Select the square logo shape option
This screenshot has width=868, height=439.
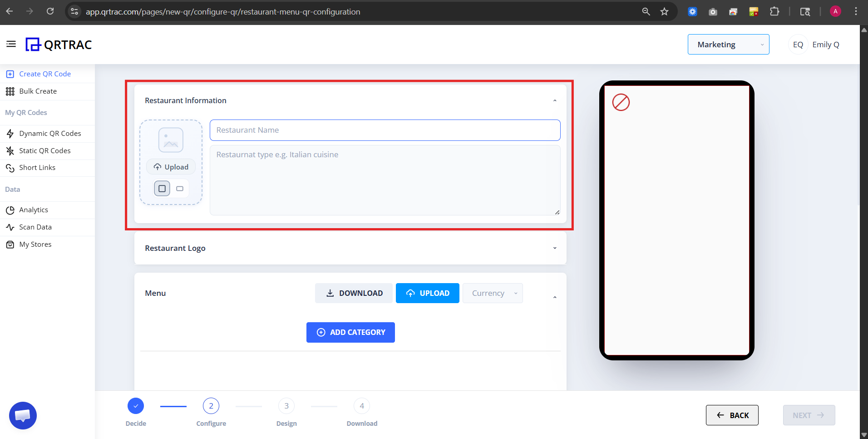coord(162,188)
